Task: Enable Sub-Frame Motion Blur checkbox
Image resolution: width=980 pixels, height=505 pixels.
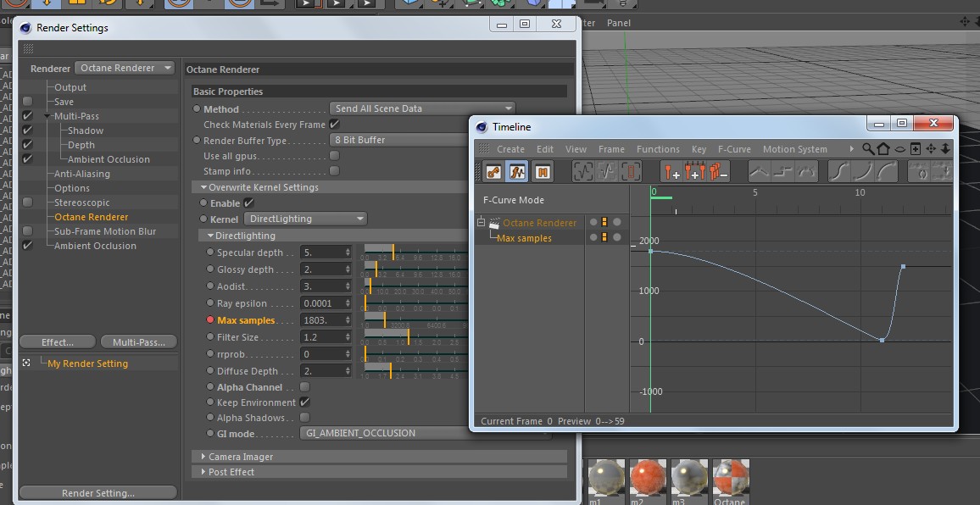Action: click(27, 230)
